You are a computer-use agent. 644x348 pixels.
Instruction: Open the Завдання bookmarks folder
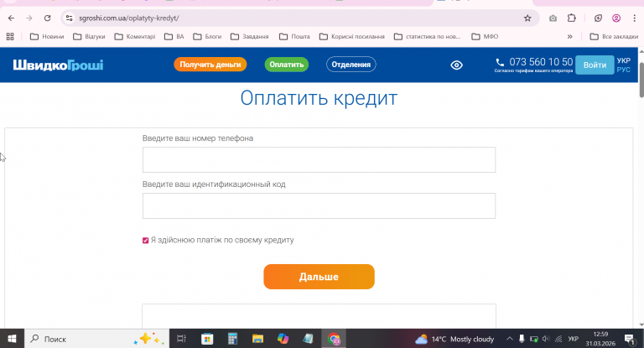tap(249, 37)
